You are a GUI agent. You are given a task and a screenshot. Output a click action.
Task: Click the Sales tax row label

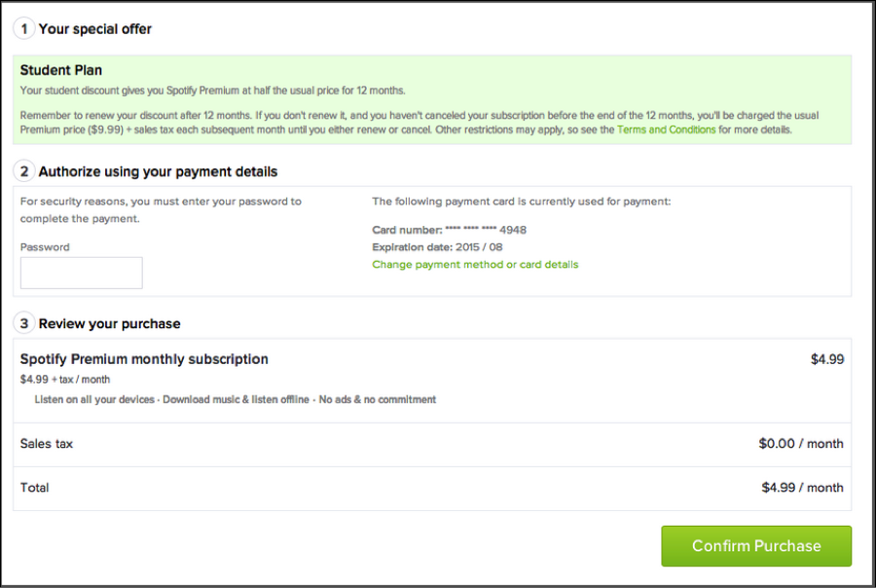tap(47, 444)
